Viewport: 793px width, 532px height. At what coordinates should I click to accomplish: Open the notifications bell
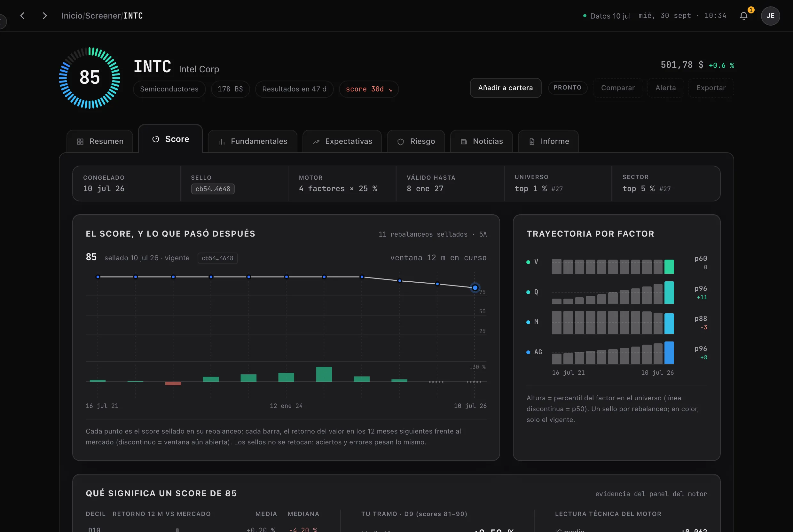click(x=743, y=16)
